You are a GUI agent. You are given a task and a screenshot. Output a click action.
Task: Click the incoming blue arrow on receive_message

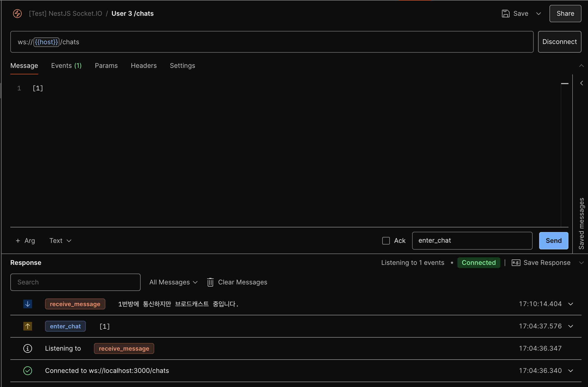point(28,304)
